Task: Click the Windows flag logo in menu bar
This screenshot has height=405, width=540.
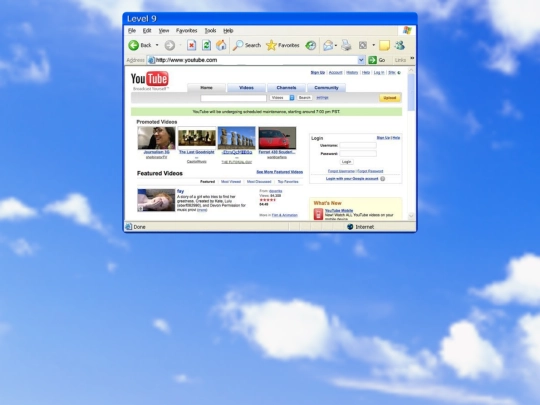Action: [407, 30]
